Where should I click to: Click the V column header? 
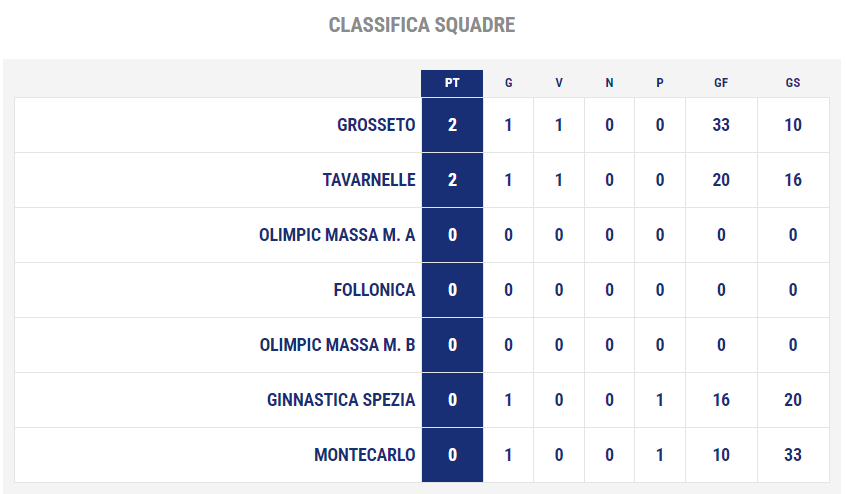[559, 83]
